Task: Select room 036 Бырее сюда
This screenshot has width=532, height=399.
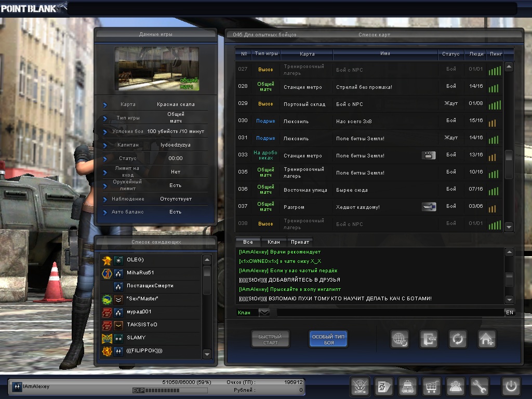Action: [369, 190]
